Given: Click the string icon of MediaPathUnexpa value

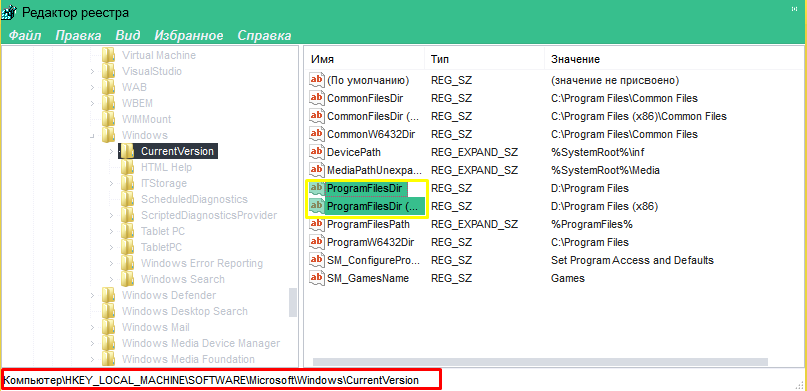Looking at the screenshot, I should click(316, 170).
